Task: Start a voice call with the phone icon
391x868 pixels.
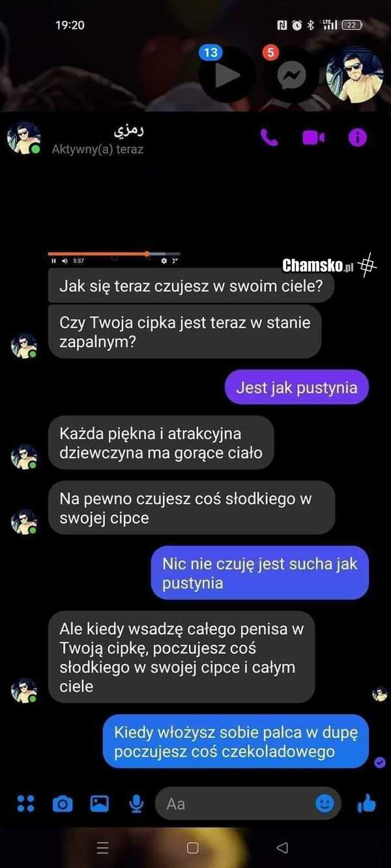Action: coord(269,137)
